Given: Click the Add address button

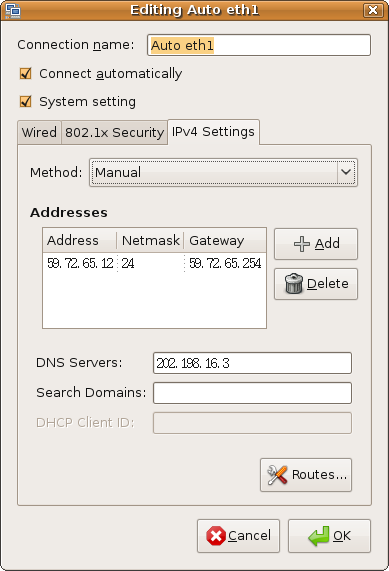Looking at the screenshot, I should point(316,244).
